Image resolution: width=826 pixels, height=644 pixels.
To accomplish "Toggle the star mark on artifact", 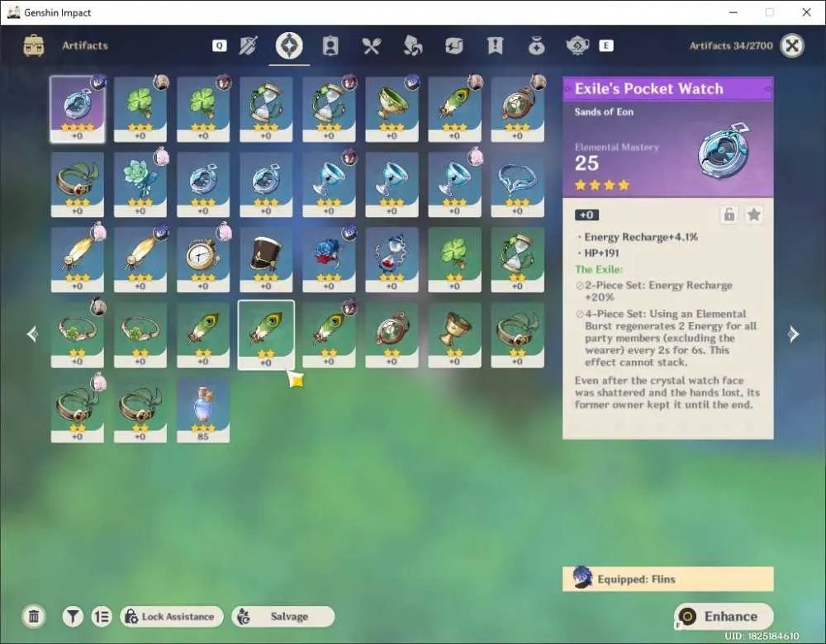I will click(754, 215).
